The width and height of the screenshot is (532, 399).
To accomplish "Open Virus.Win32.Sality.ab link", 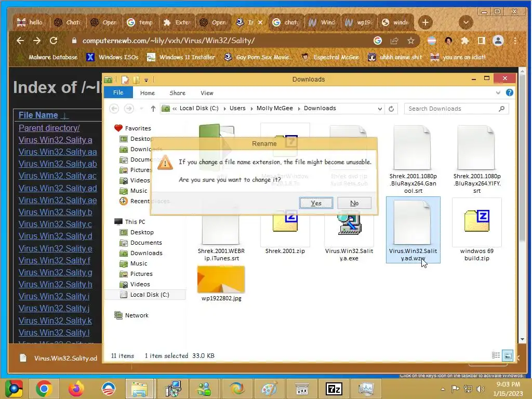I will coord(58,164).
